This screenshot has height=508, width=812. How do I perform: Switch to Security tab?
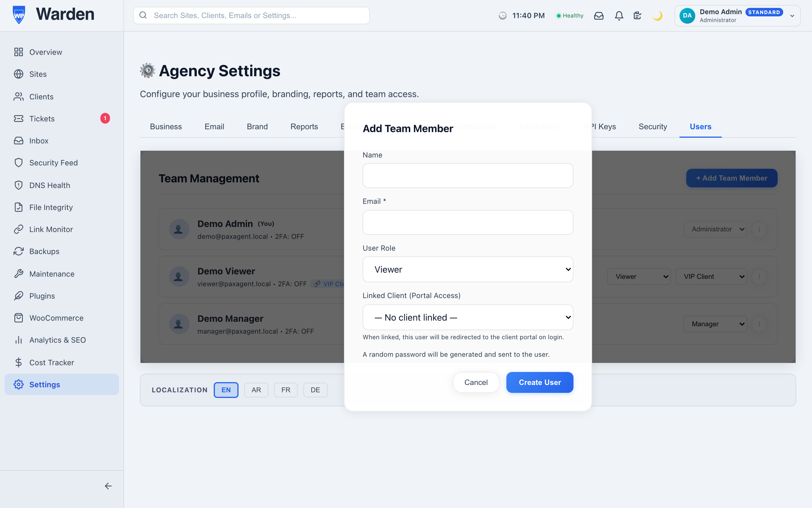pyautogui.click(x=653, y=127)
